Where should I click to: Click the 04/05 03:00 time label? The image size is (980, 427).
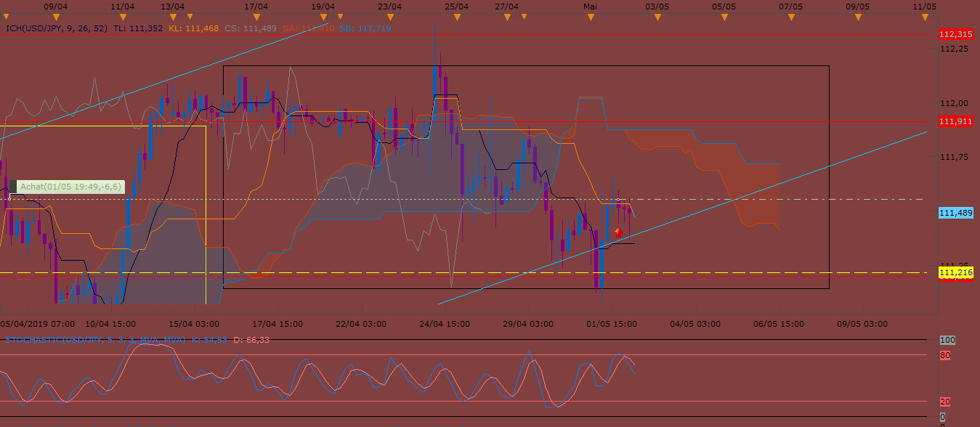click(695, 324)
